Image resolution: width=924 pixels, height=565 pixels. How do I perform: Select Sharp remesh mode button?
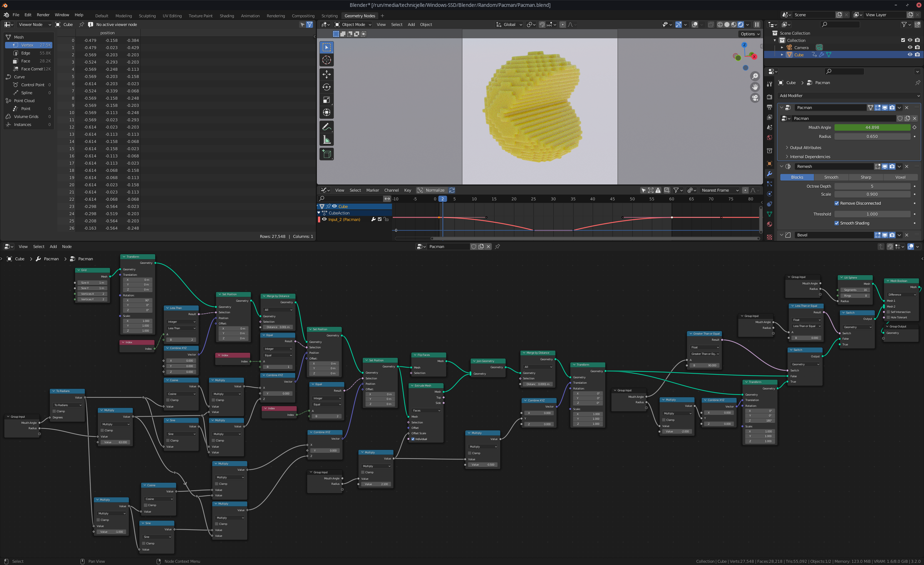click(866, 178)
